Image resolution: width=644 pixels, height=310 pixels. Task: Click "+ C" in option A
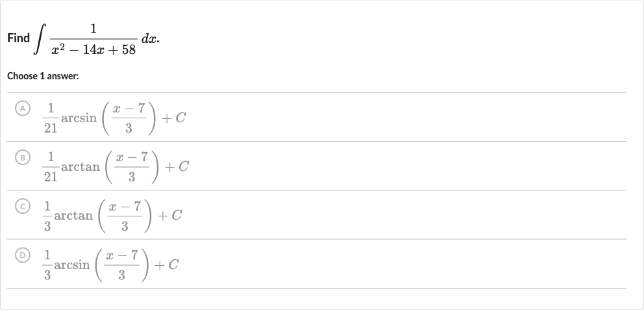tap(174, 118)
